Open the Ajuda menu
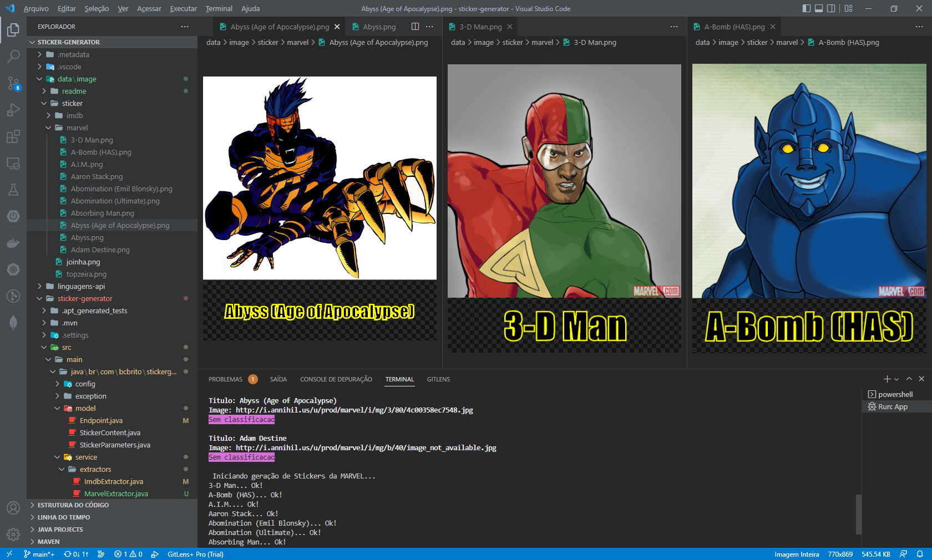 (x=251, y=8)
